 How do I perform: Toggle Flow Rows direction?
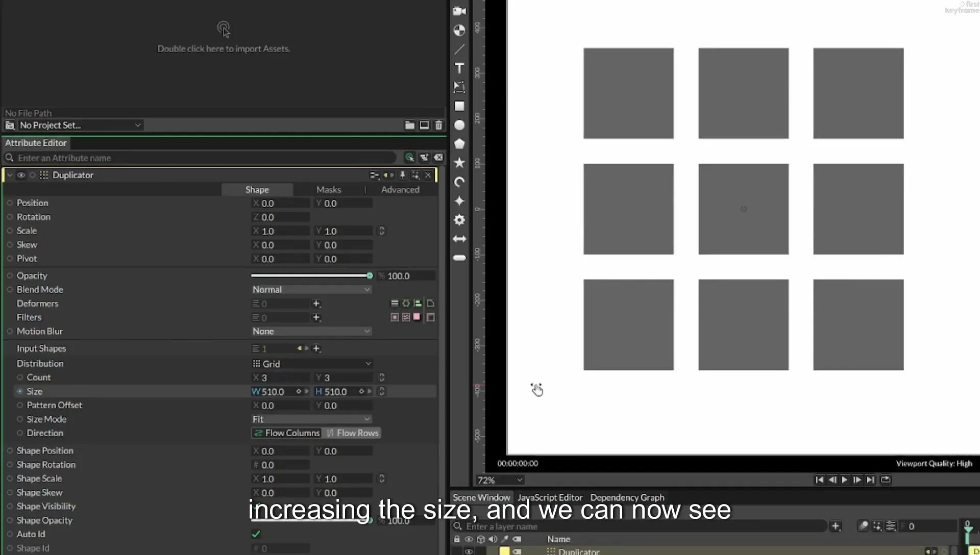pyautogui.click(x=352, y=433)
